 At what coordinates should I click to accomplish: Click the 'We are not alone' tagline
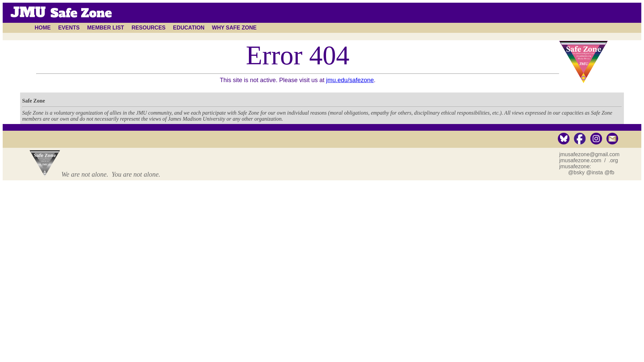click(x=111, y=174)
